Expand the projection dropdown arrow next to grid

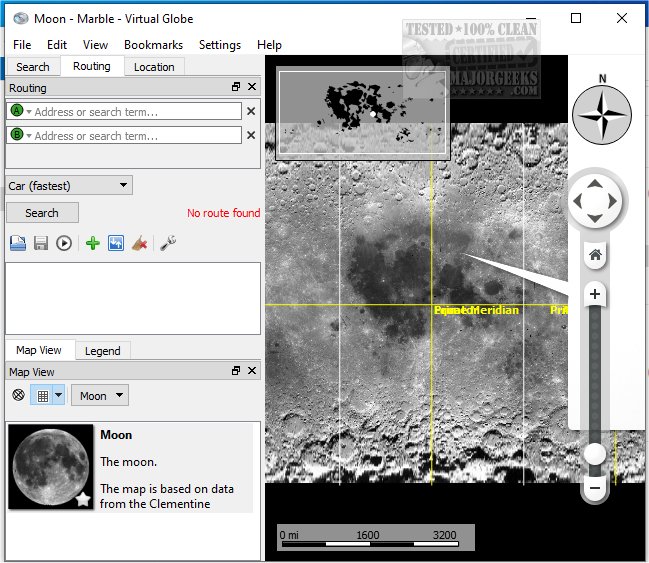(x=59, y=395)
